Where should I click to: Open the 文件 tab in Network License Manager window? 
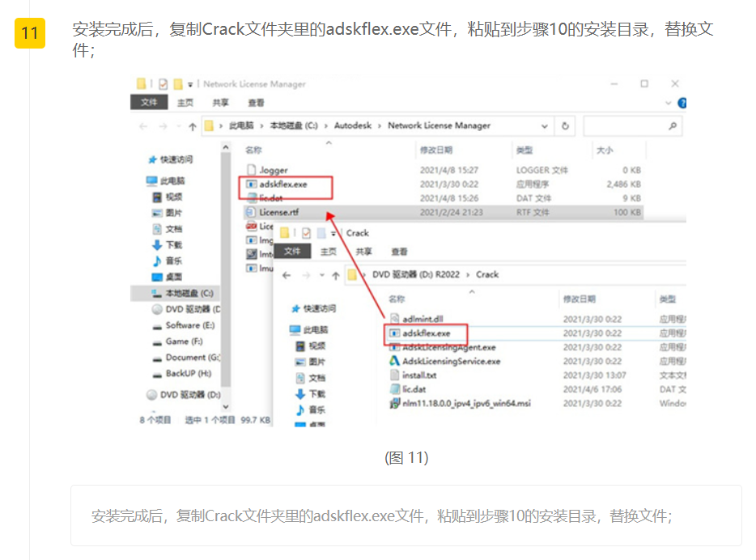[149, 103]
